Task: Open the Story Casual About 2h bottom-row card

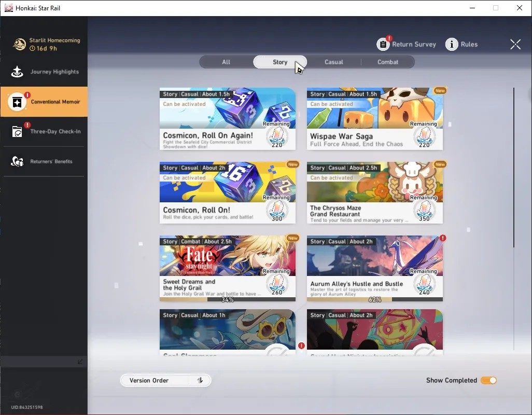Action: [x=374, y=332]
